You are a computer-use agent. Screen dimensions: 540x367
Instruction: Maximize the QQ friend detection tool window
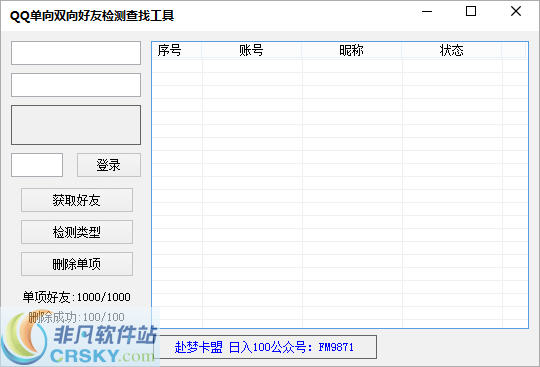pyautogui.click(x=471, y=11)
